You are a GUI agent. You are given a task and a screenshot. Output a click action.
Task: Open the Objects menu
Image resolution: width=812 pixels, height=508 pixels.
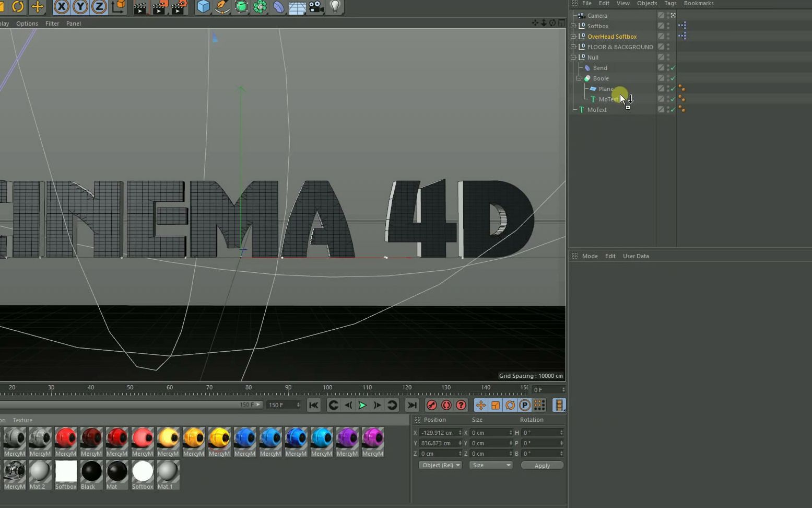(x=647, y=4)
